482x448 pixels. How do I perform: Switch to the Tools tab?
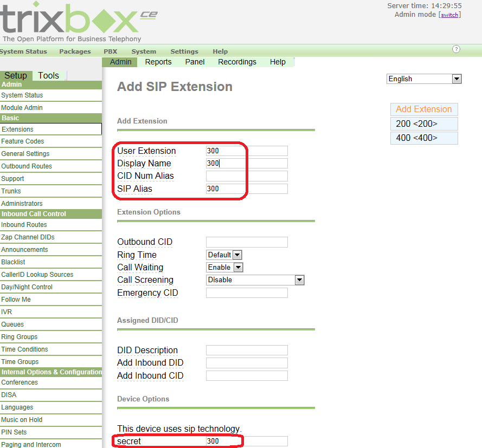pyautogui.click(x=48, y=76)
